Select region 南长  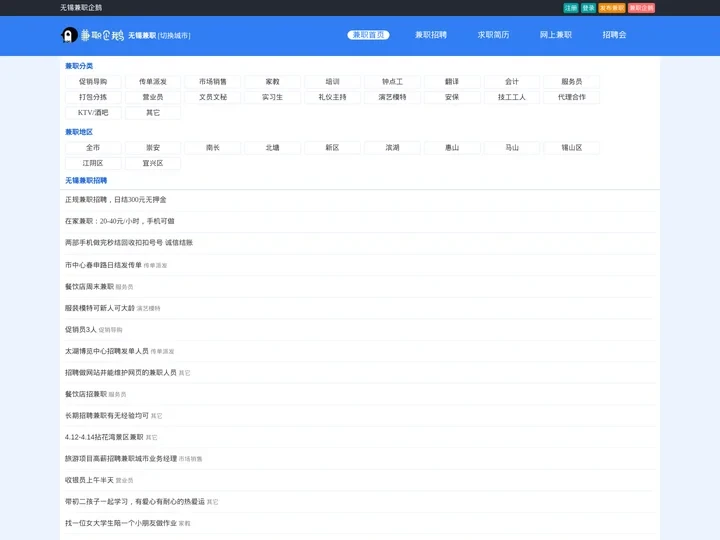(213, 148)
